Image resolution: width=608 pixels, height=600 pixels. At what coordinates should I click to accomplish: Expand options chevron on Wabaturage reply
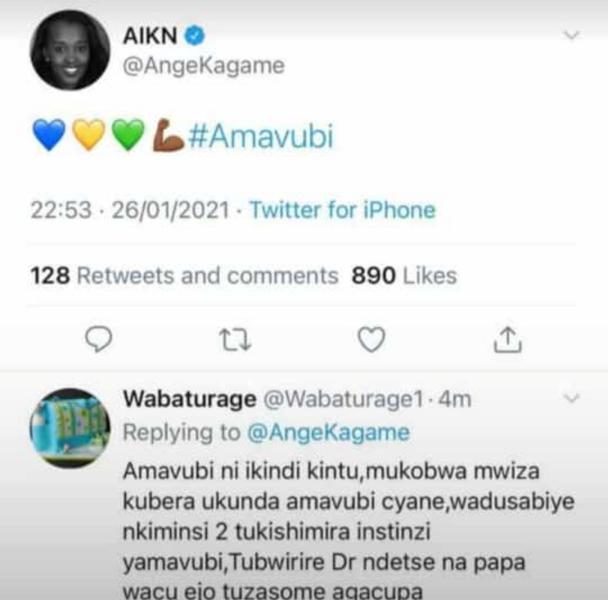(571, 398)
